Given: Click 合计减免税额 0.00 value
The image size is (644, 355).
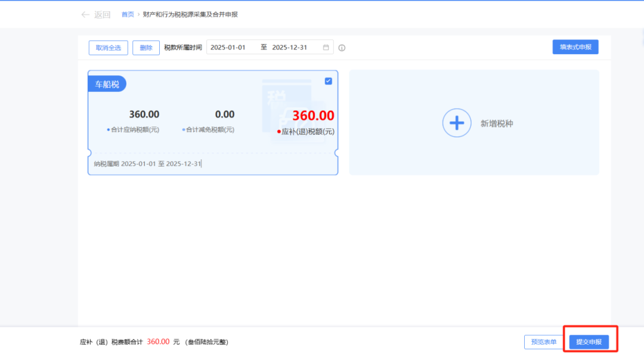Looking at the screenshot, I should tap(225, 114).
